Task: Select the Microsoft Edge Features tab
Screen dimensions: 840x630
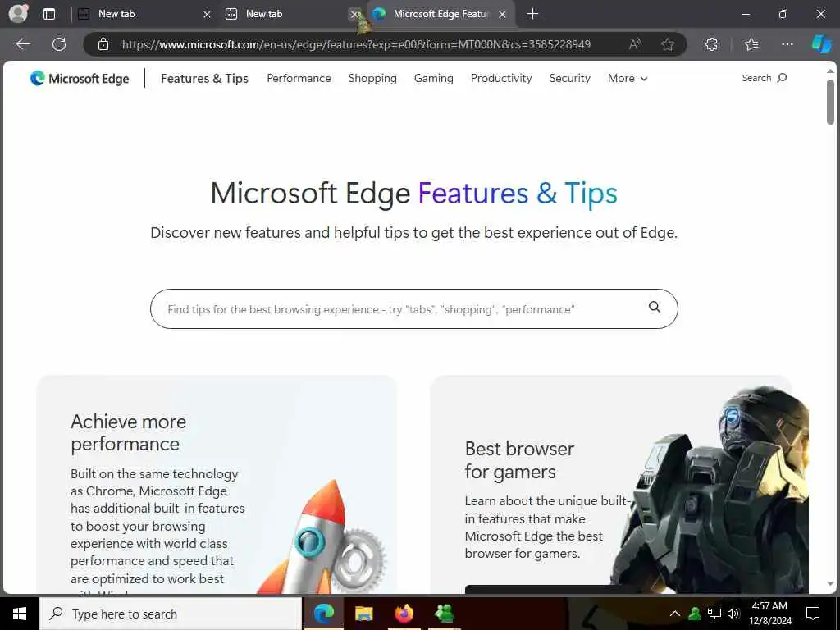Action: pos(441,14)
